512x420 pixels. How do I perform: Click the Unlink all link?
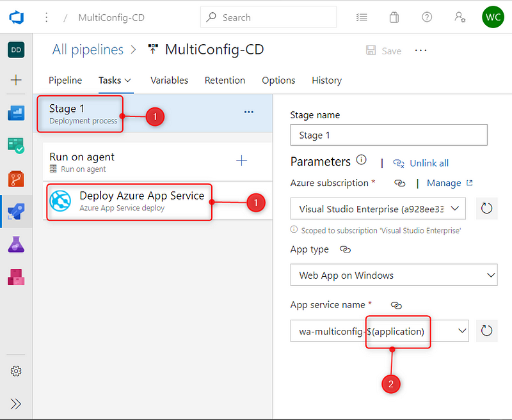(429, 163)
